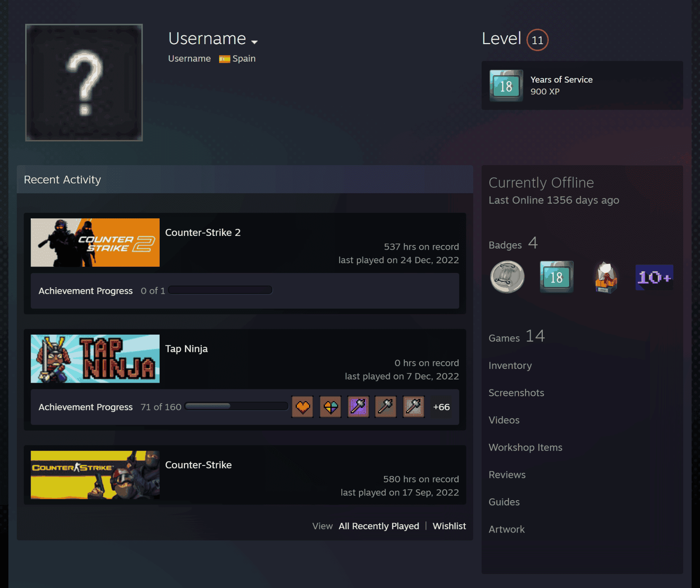Screen dimensions: 700x588
Task: Open the Reviews link
Action: coord(507,475)
